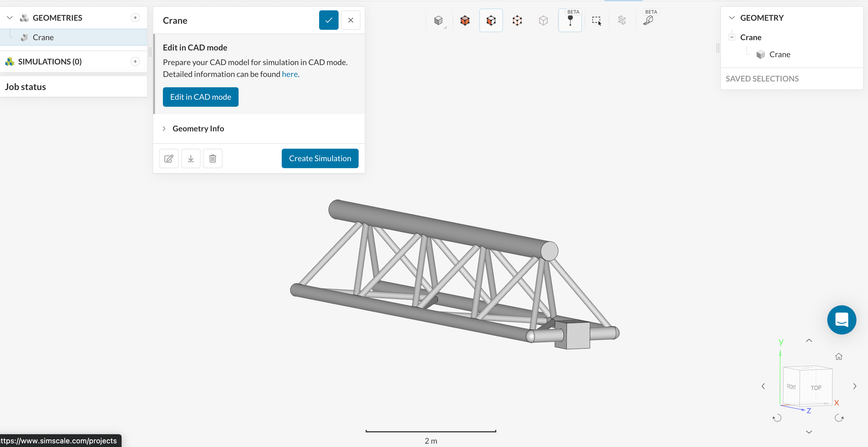The image size is (868, 447).
Task: Activate edge selection mode icon
Action: (517, 21)
